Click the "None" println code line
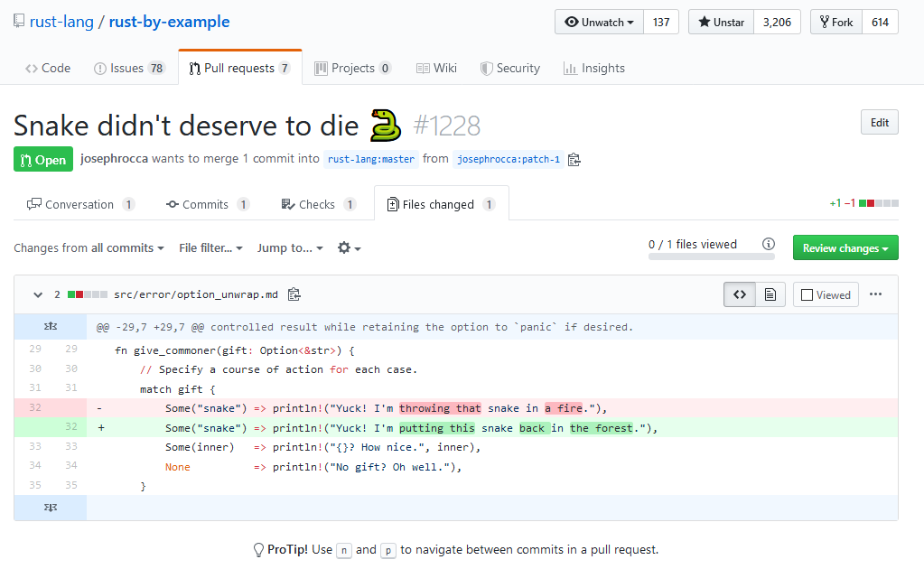The image size is (924, 569). (313, 467)
